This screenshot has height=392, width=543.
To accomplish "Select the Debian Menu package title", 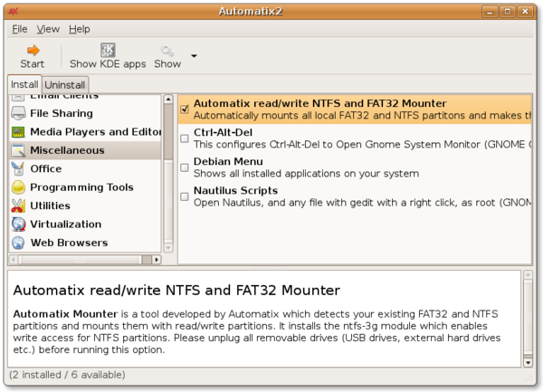I will click(228, 161).
